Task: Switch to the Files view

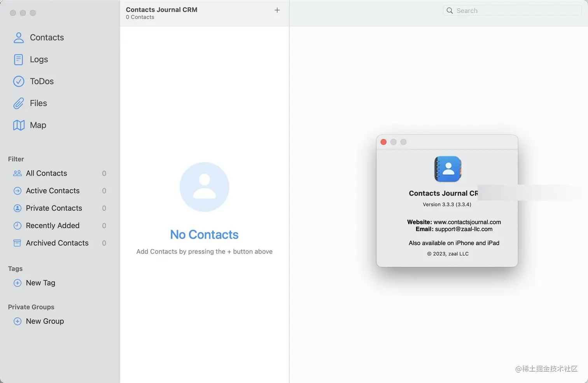Action: [x=38, y=103]
